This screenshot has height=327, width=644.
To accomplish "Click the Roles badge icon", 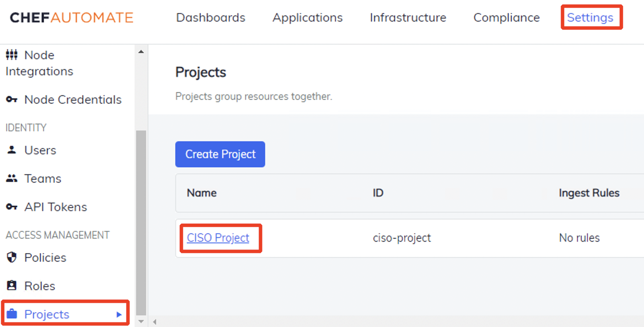I will coord(12,286).
